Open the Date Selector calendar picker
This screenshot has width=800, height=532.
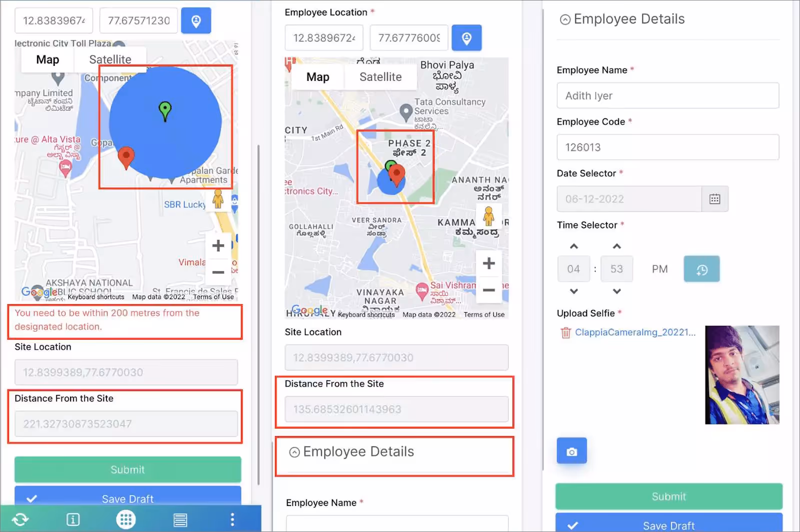tap(715, 199)
